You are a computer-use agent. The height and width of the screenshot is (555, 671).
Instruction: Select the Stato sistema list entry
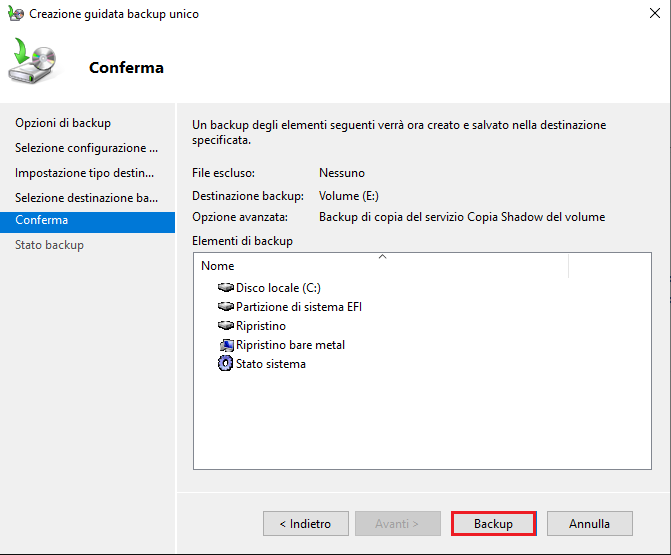coord(271,364)
